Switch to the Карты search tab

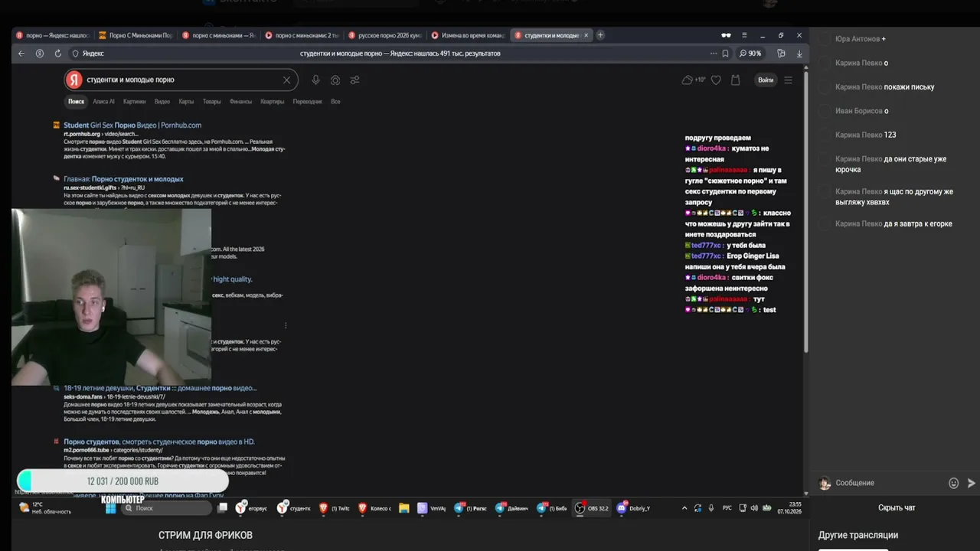click(186, 101)
